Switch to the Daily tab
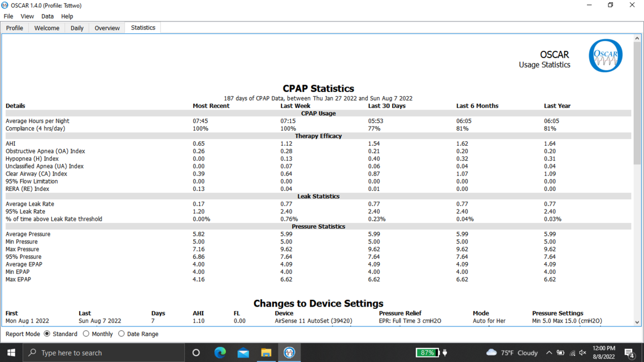This screenshot has height=362, width=644. pyautogui.click(x=77, y=28)
